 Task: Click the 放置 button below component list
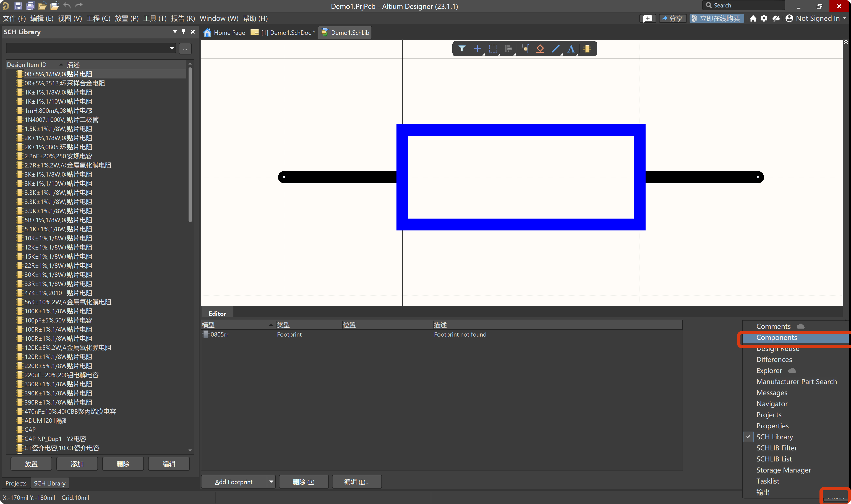tap(31, 464)
